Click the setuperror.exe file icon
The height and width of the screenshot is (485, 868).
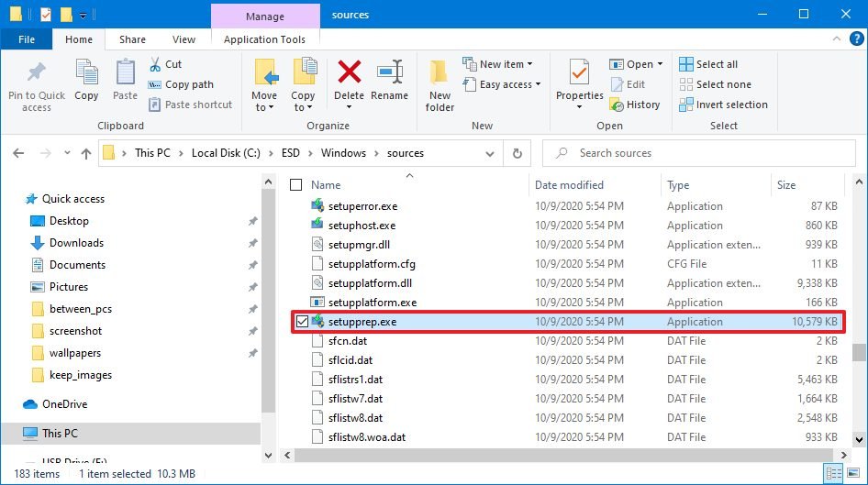pos(317,205)
